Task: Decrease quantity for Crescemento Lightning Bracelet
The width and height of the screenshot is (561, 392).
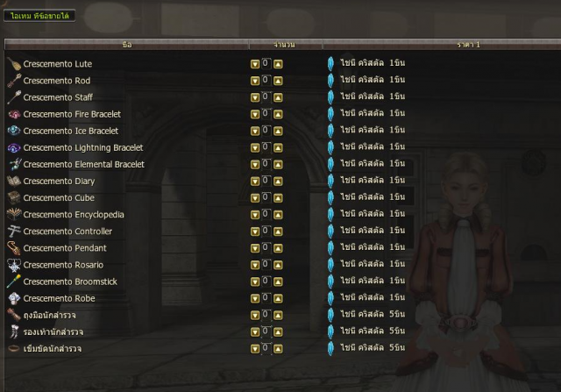Action: pyautogui.click(x=255, y=148)
